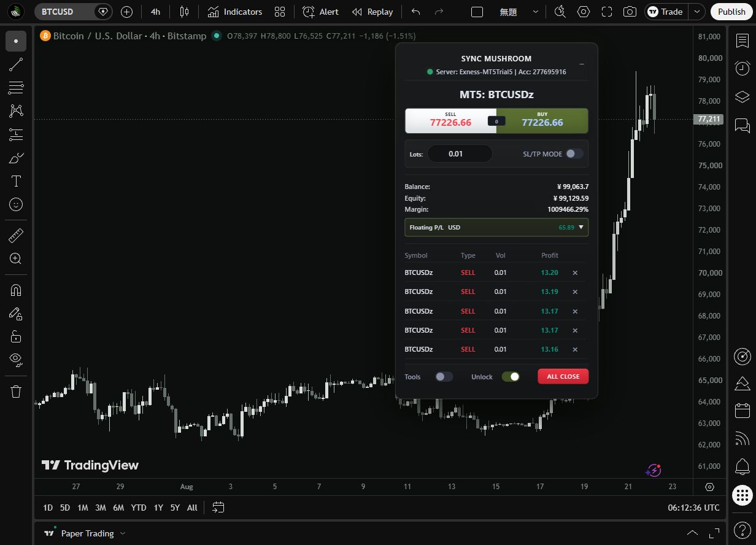Open the Indicators dialog
The image size is (756, 545).
[234, 12]
